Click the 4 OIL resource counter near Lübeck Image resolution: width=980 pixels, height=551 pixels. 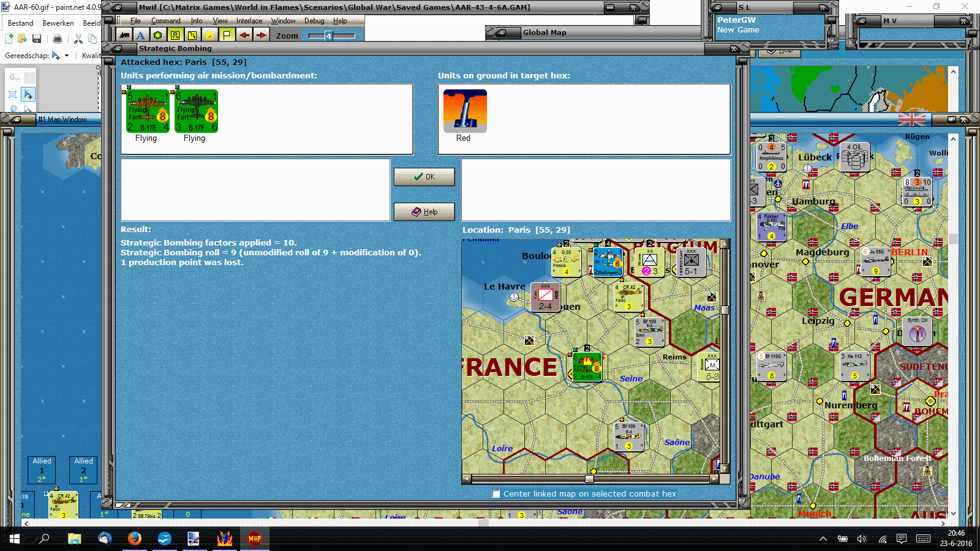pyautogui.click(x=854, y=157)
